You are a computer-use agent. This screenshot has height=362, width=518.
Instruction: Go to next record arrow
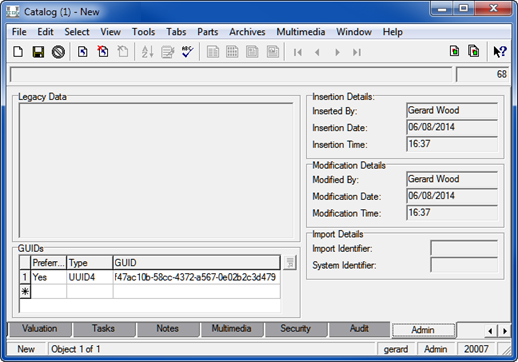pos(337,52)
